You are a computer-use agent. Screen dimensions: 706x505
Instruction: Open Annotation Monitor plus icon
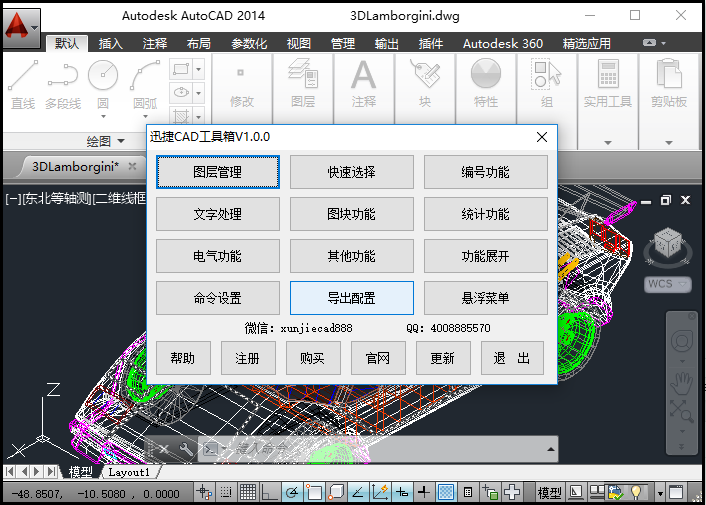[x=511, y=492]
